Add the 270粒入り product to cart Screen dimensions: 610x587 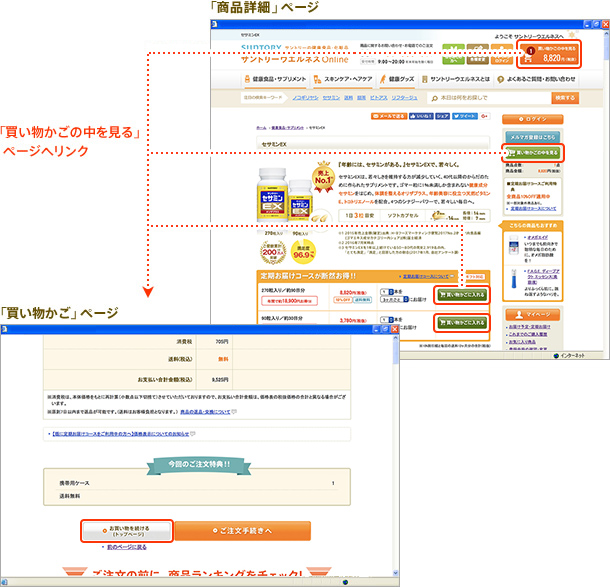point(462,294)
